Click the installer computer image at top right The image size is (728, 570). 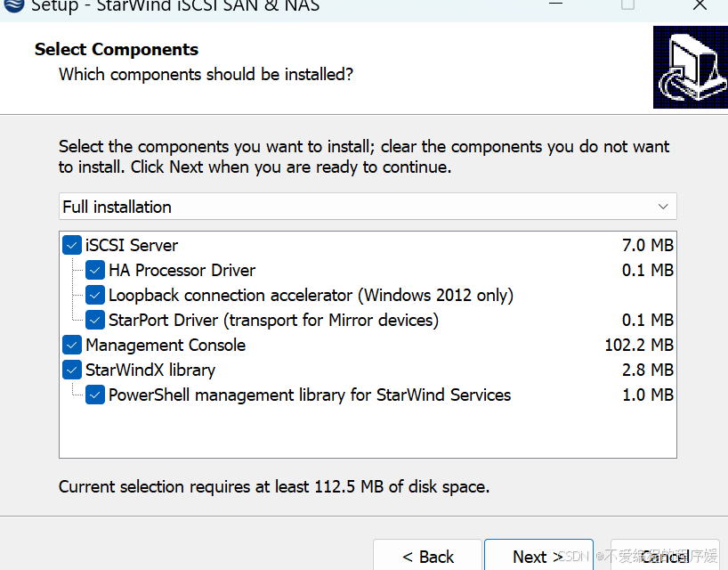[690, 68]
